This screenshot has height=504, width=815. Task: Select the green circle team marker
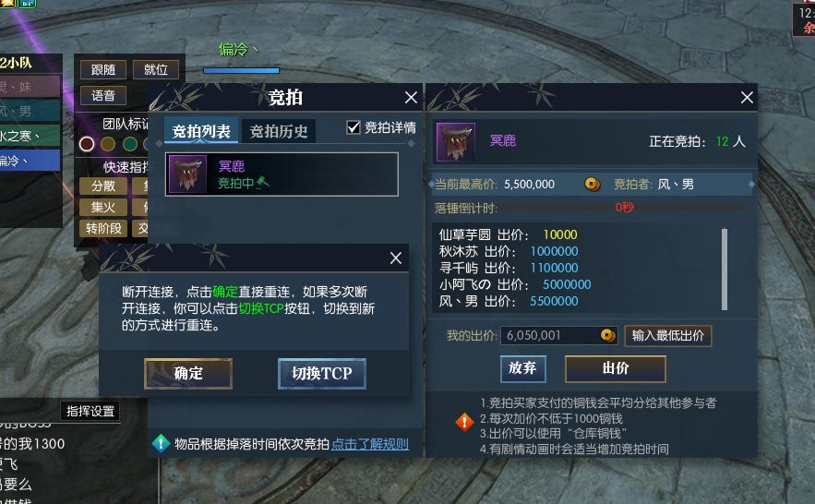pyautogui.click(x=130, y=144)
